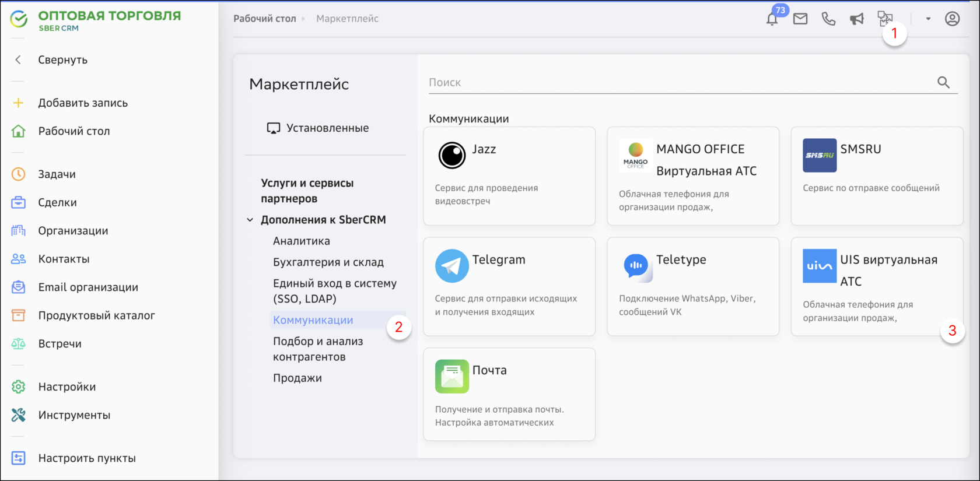The height and width of the screenshot is (481, 980).
Task: Open the Настройки menu item
Action: [66, 387]
